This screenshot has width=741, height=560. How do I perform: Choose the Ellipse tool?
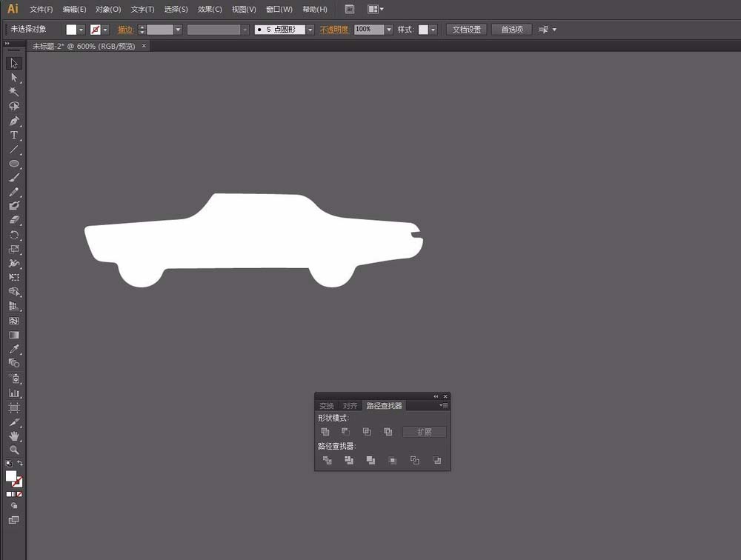click(13, 164)
